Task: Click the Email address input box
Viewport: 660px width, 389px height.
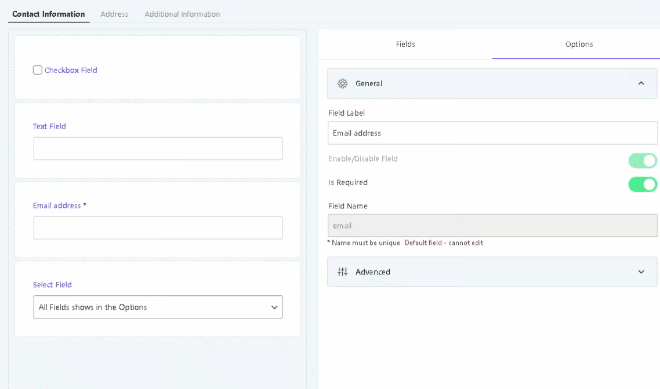Action: (158, 228)
